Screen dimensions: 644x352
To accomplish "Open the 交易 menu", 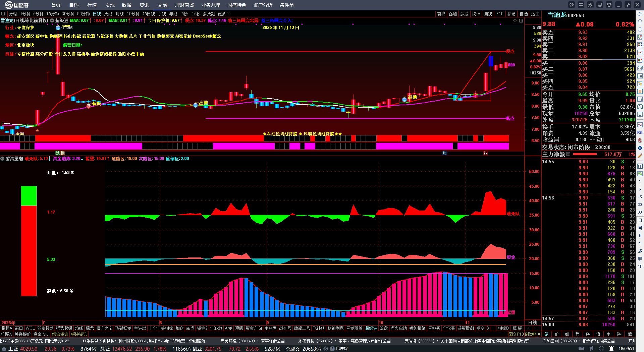I will [162, 5].
